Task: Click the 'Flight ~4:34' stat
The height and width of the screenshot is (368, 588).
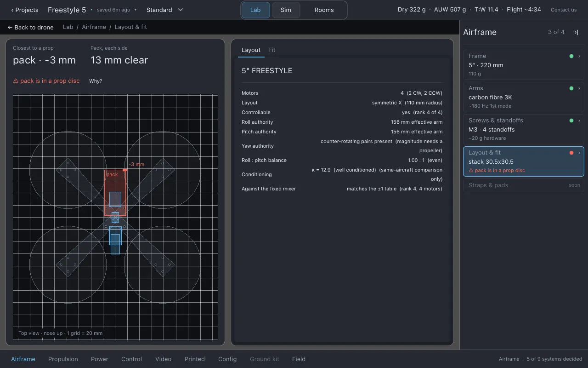Action: (524, 10)
